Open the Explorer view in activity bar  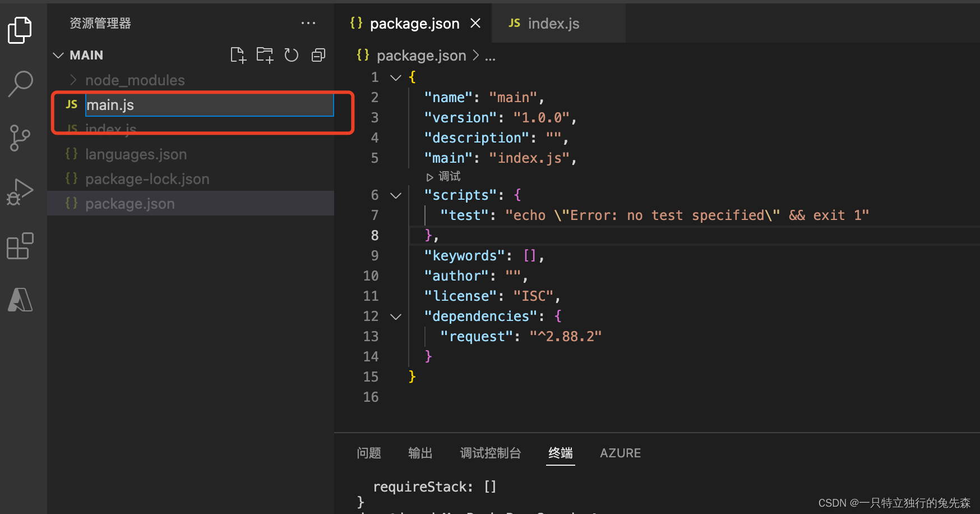click(20, 30)
